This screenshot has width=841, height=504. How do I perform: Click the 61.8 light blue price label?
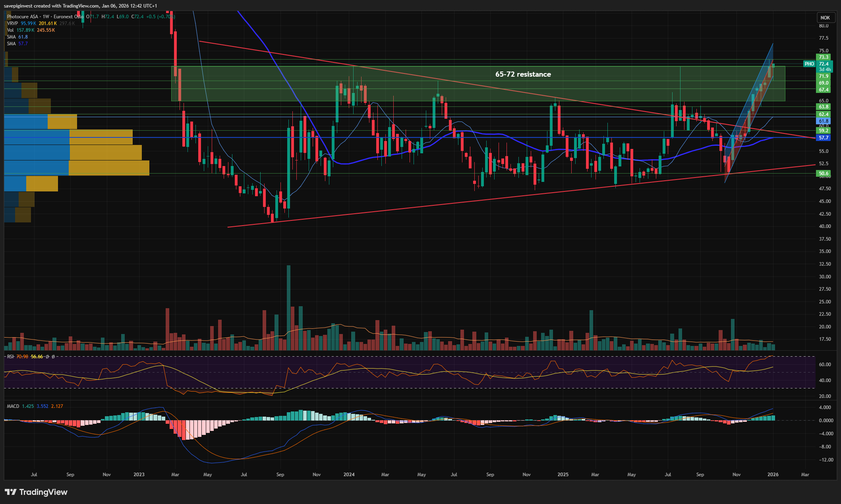point(824,121)
